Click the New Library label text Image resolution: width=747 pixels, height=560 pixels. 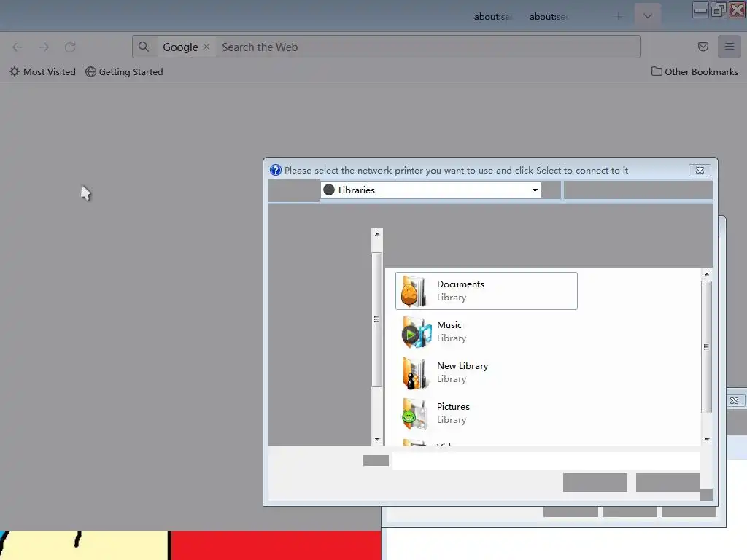click(x=462, y=366)
